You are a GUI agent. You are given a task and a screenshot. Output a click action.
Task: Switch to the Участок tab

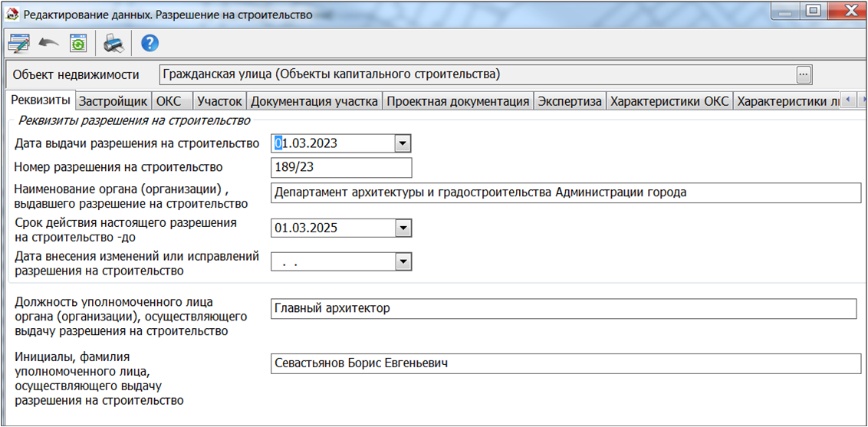pyautogui.click(x=220, y=102)
